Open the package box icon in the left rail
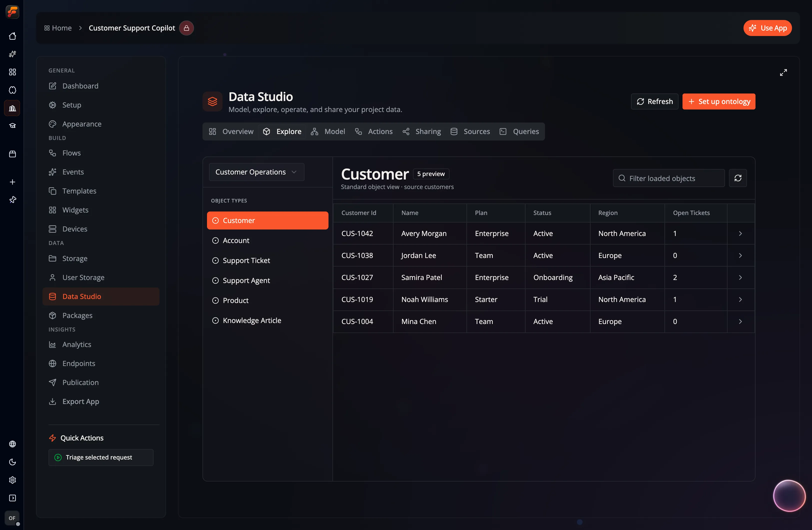The width and height of the screenshot is (812, 530). pos(12,154)
